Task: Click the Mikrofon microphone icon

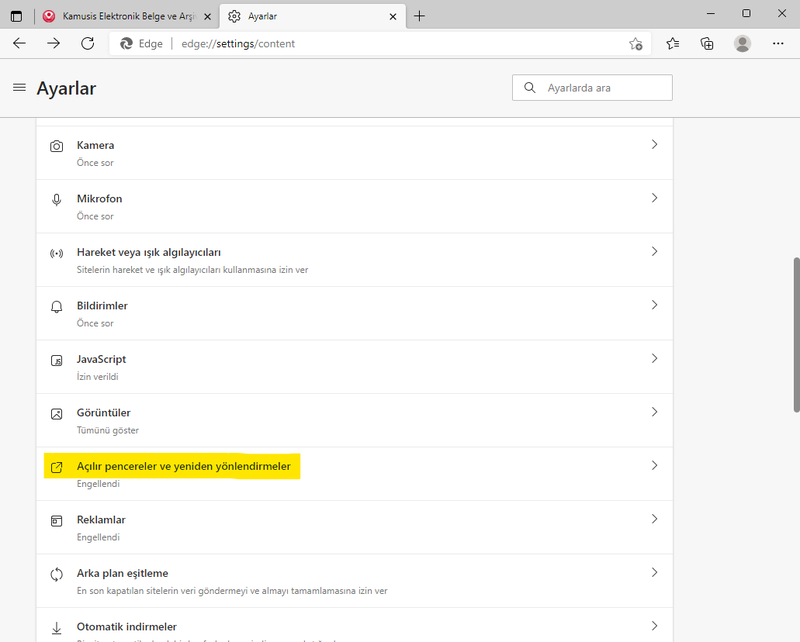Action: [56, 199]
